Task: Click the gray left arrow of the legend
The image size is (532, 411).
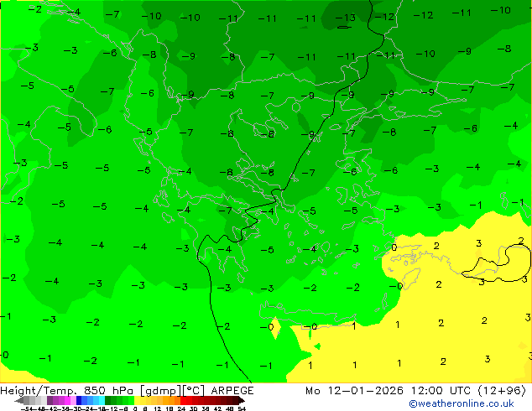Action: 19,401
